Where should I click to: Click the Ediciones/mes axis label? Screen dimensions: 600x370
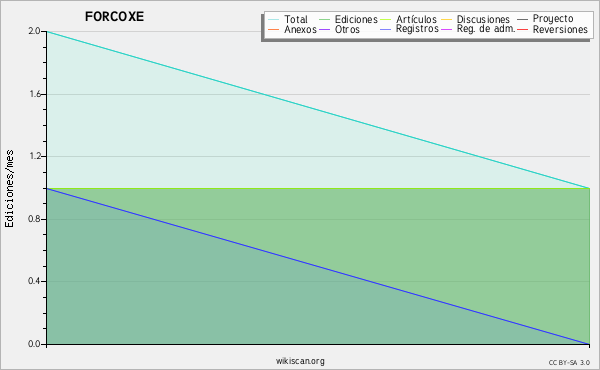[x=9, y=188]
